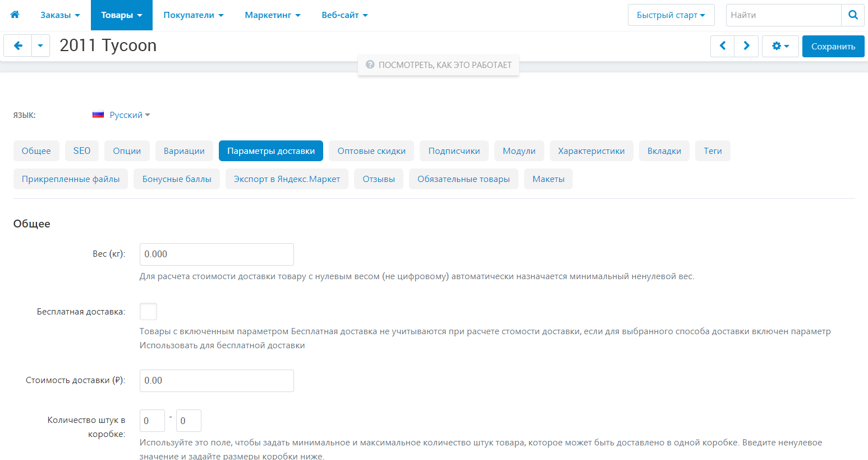This screenshot has width=868, height=460.
Task: Click the Russian flag language icon
Action: pos(98,115)
